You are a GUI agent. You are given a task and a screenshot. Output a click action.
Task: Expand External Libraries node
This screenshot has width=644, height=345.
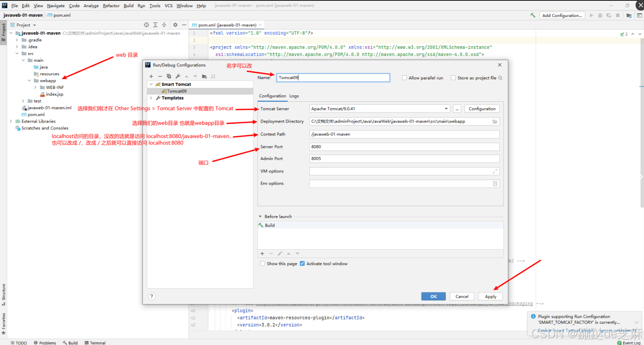[x=11, y=121]
